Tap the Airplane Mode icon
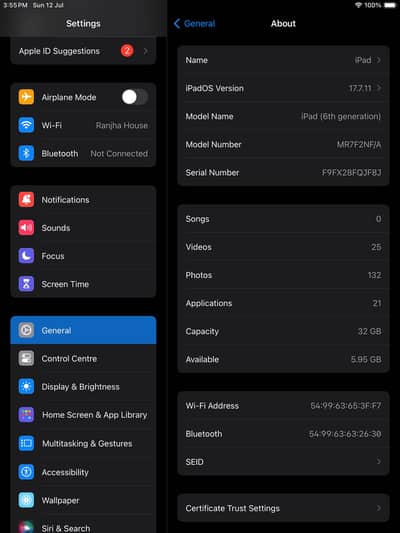Screen dimensions: 400x533 click(x=26, y=97)
